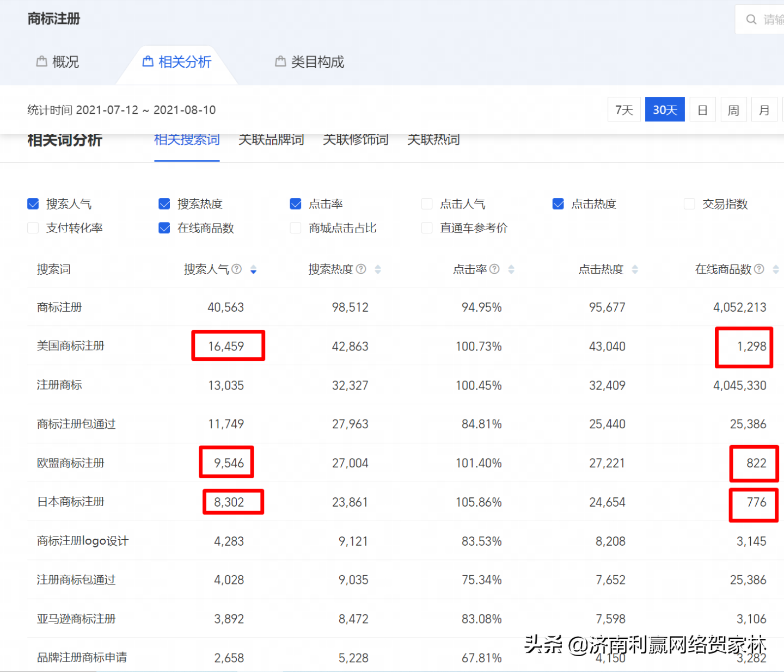Open the 关联热词 tab
The width and height of the screenshot is (784, 672).
pos(433,140)
